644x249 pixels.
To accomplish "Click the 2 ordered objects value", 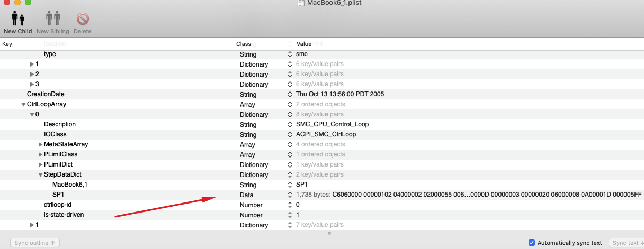I will coord(320,105).
